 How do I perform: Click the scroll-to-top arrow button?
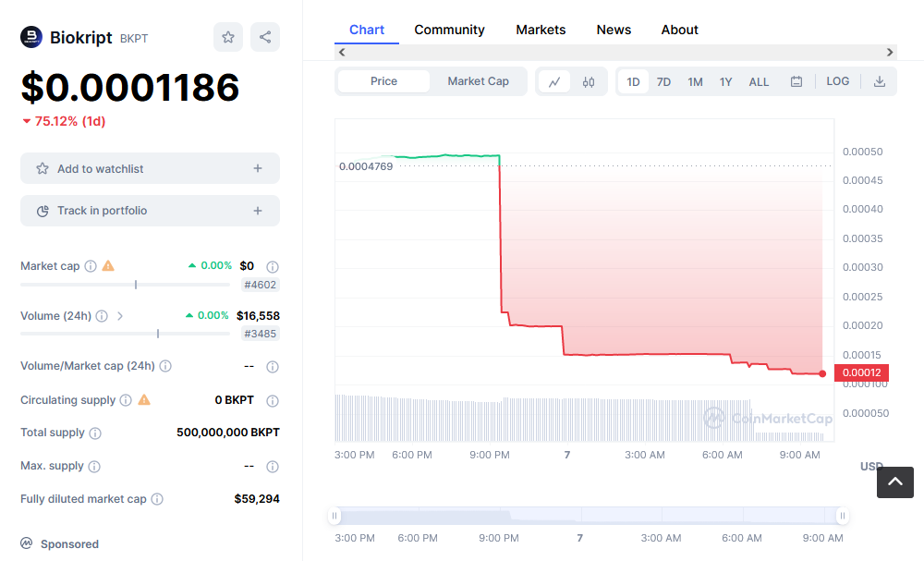click(x=895, y=482)
